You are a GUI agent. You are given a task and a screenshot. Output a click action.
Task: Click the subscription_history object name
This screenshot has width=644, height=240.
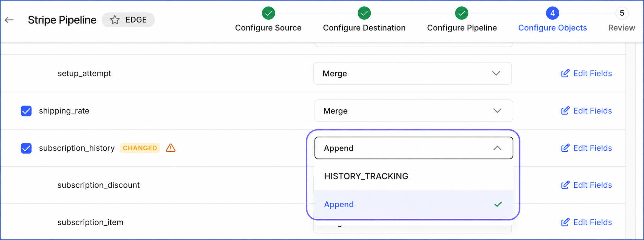pos(77,148)
